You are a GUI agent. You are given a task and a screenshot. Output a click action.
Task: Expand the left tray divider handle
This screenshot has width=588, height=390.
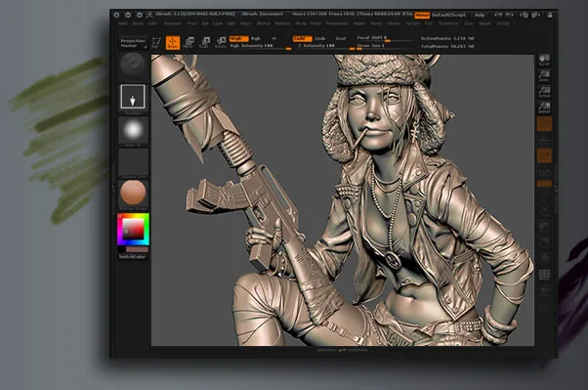point(113,190)
